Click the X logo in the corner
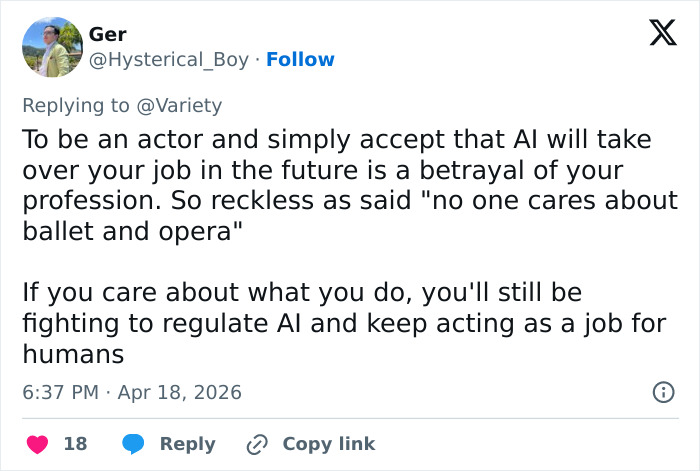 click(x=656, y=34)
